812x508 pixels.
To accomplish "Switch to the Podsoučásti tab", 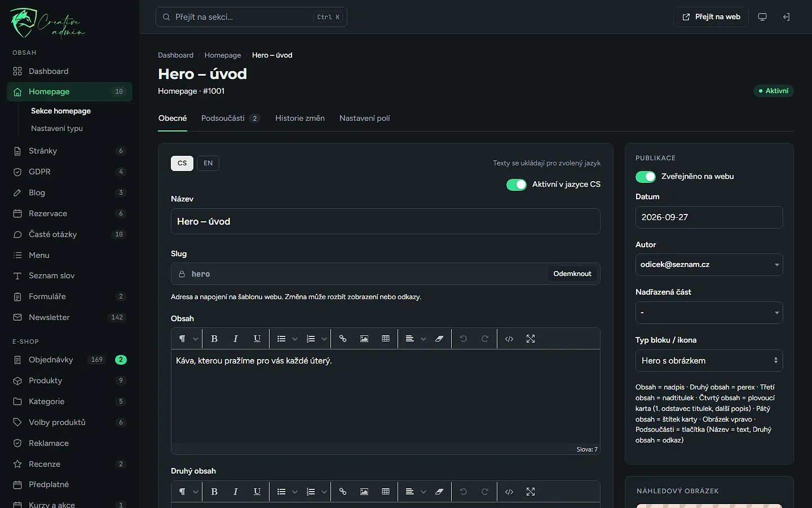I will pyautogui.click(x=230, y=119).
